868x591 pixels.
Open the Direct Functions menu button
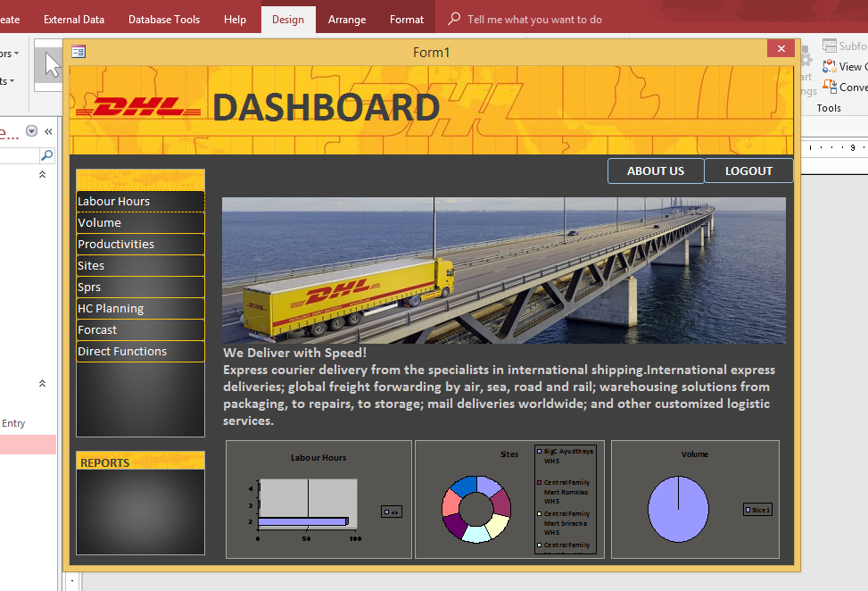(x=141, y=352)
